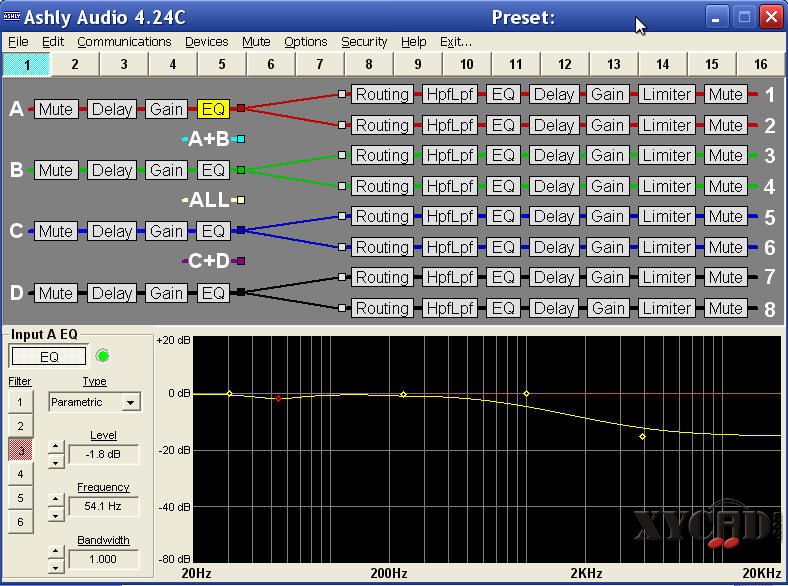Open the Security menu
Screen dimensions: 788x586
click(x=364, y=42)
